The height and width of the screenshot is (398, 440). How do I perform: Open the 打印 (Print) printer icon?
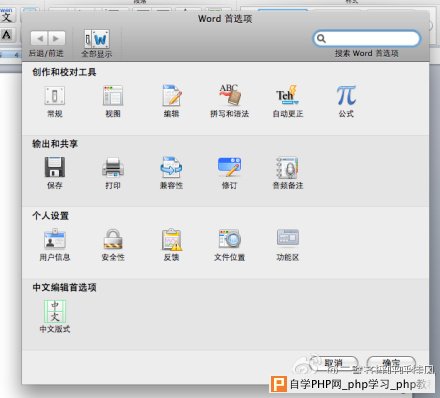point(113,167)
